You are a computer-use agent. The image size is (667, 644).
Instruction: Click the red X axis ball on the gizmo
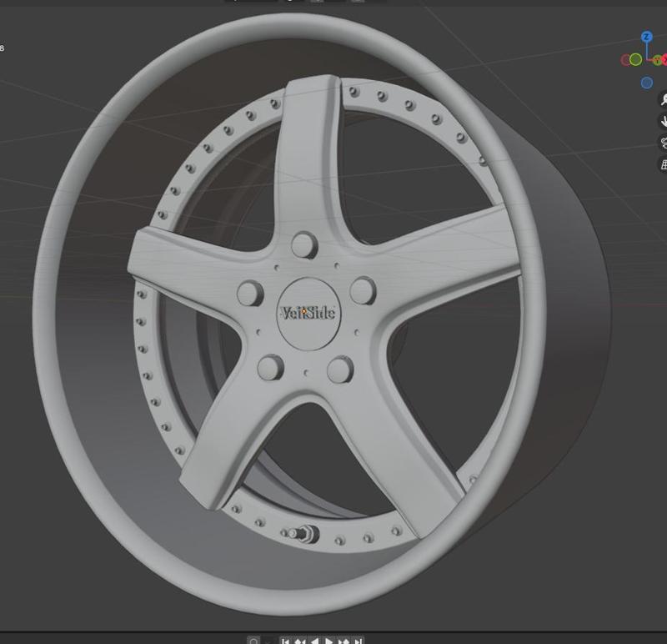click(x=664, y=58)
